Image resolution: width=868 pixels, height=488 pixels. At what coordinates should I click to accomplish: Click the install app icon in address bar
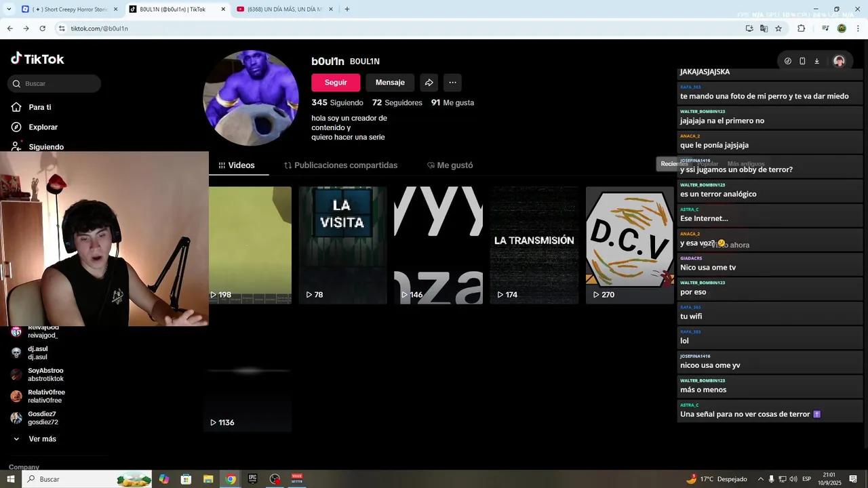click(749, 28)
